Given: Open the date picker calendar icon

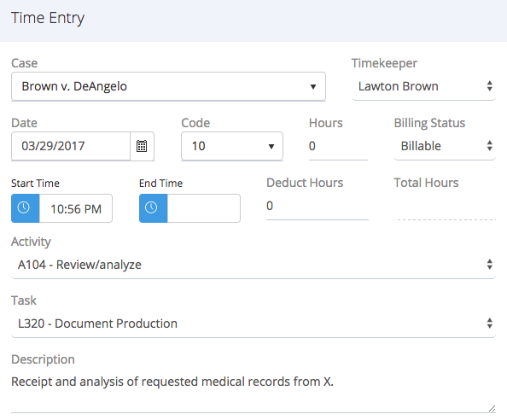Looking at the screenshot, I should 142,146.
